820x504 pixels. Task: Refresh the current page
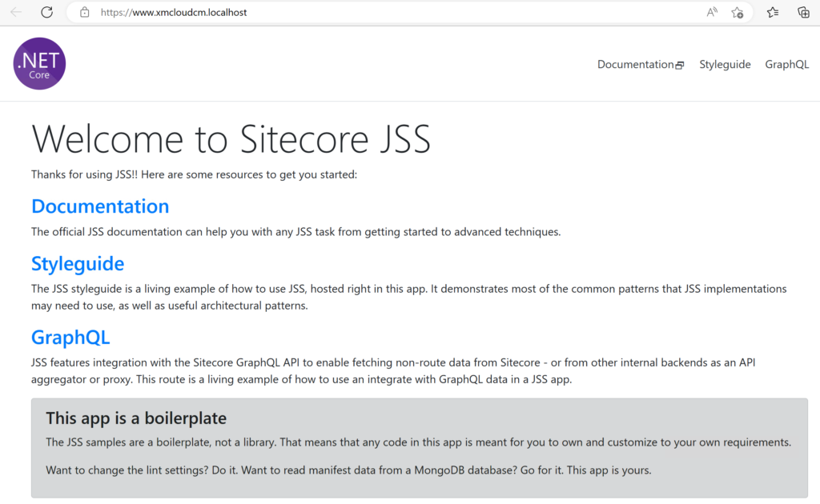(x=48, y=12)
